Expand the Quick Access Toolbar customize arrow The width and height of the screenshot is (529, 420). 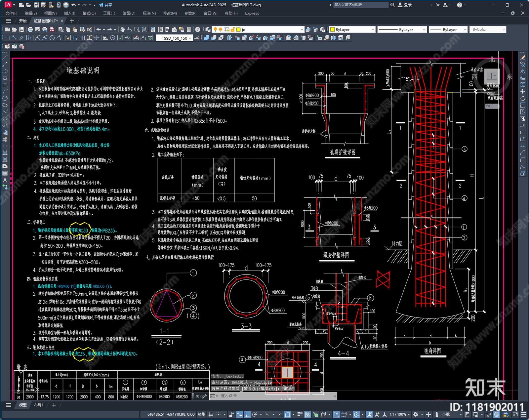pyautogui.click(x=95, y=5)
